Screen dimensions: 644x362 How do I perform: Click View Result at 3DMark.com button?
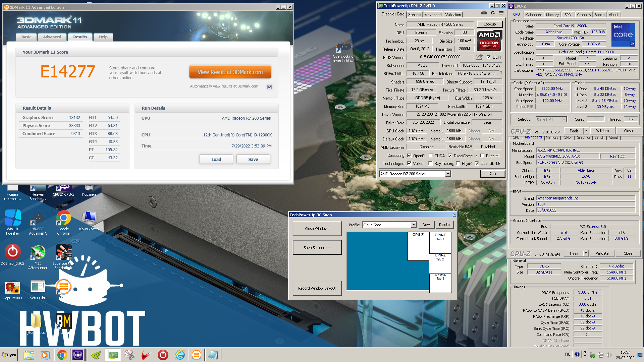click(230, 72)
